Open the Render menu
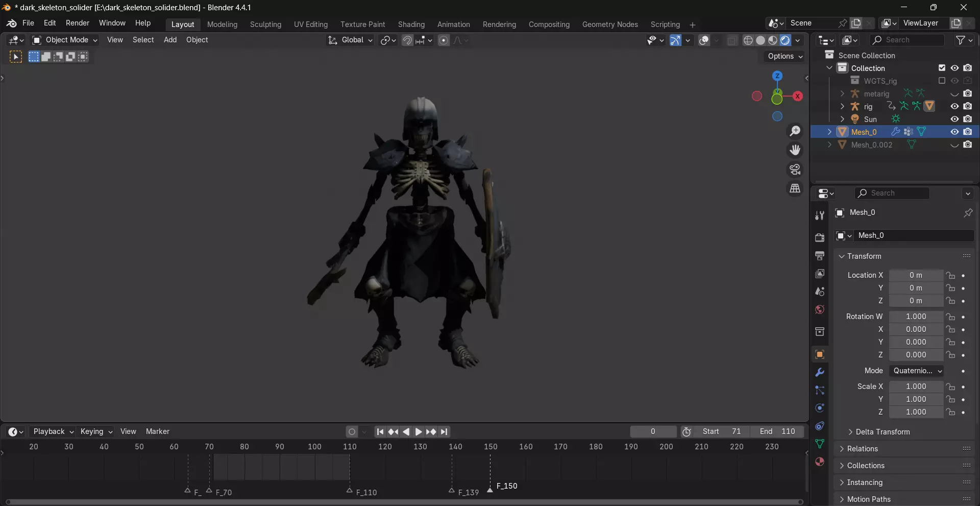 coord(78,23)
